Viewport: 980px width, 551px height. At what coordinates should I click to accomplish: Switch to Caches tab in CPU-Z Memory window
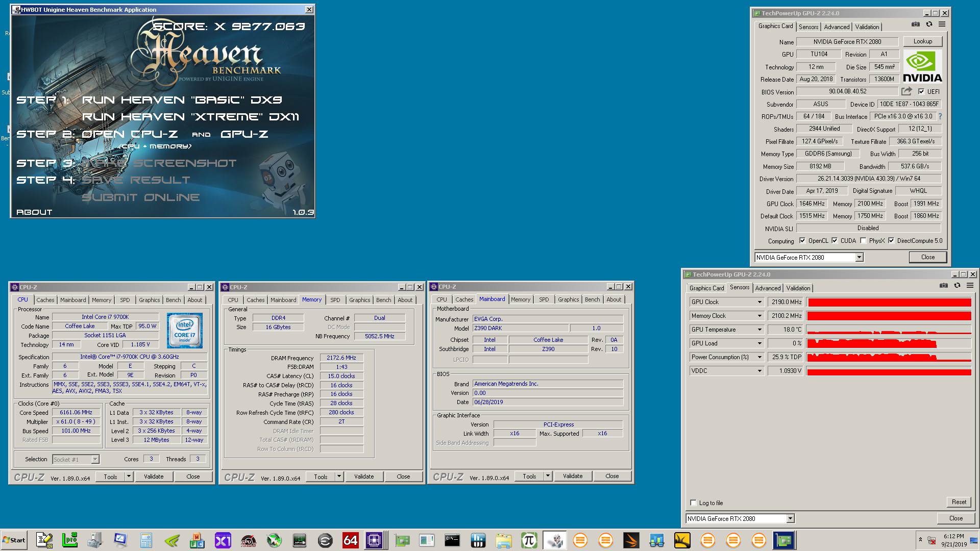tap(256, 300)
